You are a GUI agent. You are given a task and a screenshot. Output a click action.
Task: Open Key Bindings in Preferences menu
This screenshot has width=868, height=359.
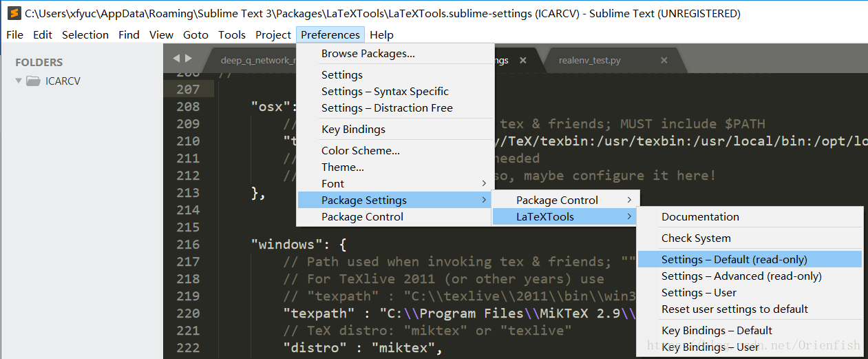click(x=395, y=129)
